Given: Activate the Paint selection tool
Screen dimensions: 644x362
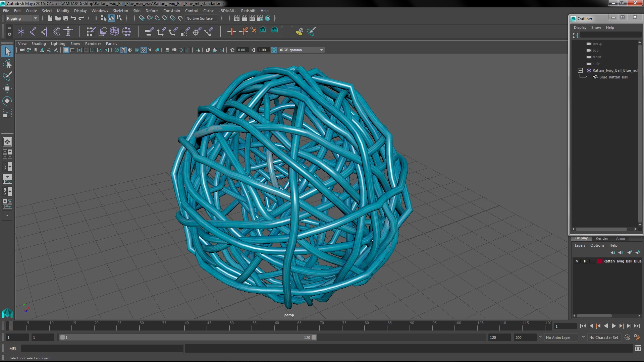Looking at the screenshot, I should pos(7,76).
